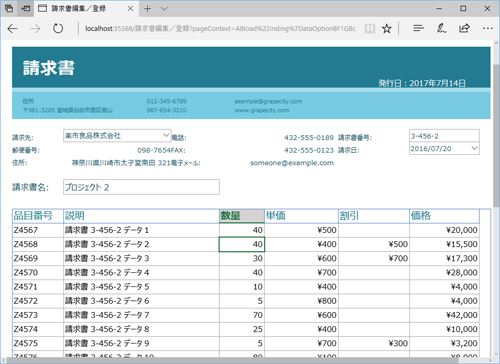Click the 請求書番号 input field
This screenshot has width=500, height=364.
tap(444, 136)
